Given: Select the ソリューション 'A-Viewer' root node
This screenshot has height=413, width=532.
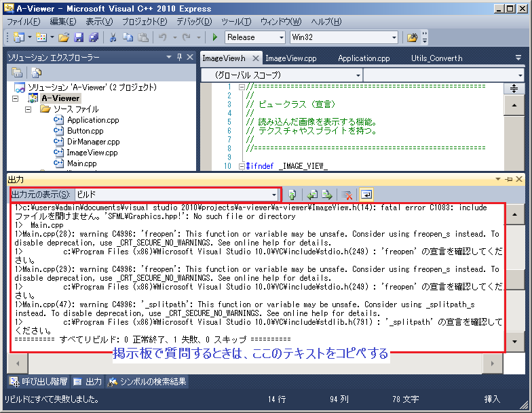Looking at the screenshot, I should (x=92, y=87).
